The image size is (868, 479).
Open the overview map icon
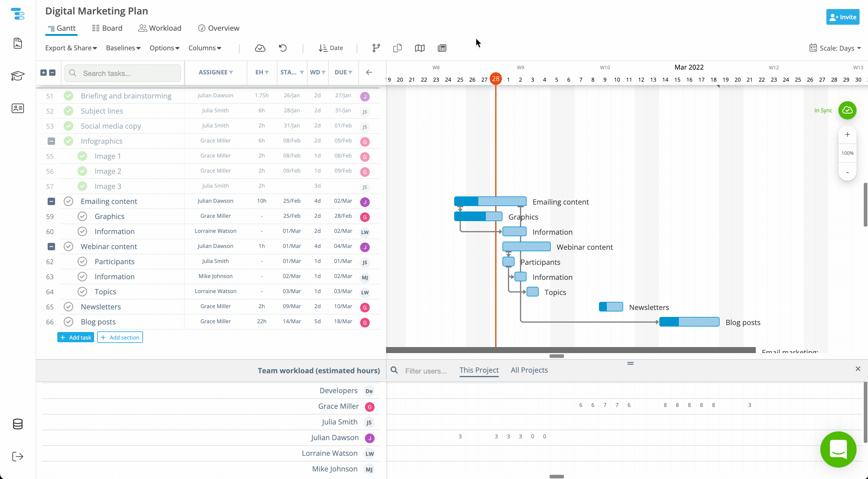click(420, 48)
